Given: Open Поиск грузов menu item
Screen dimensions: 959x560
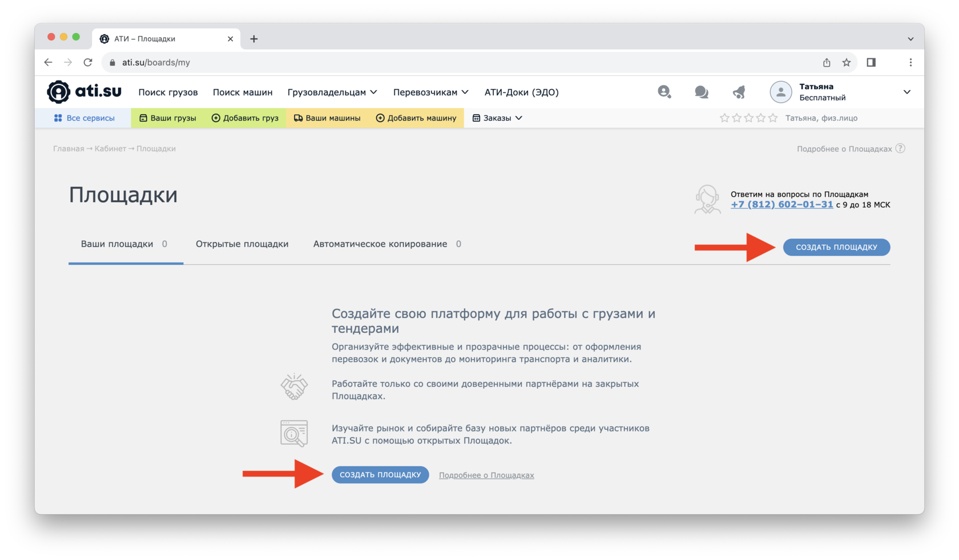Looking at the screenshot, I should click(x=168, y=92).
